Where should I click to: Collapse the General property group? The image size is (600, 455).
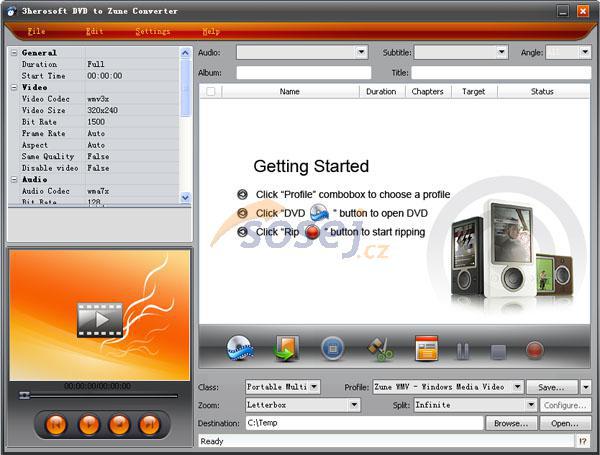(x=14, y=53)
